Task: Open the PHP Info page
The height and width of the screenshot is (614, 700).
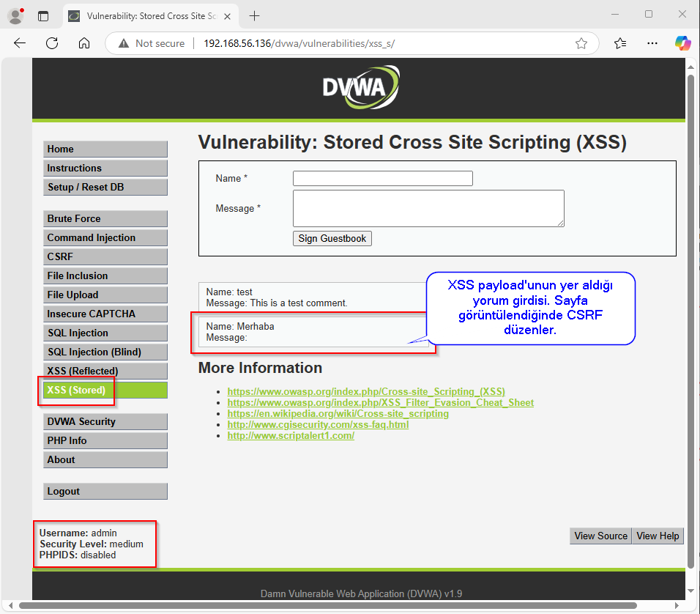Action: point(105,440)
